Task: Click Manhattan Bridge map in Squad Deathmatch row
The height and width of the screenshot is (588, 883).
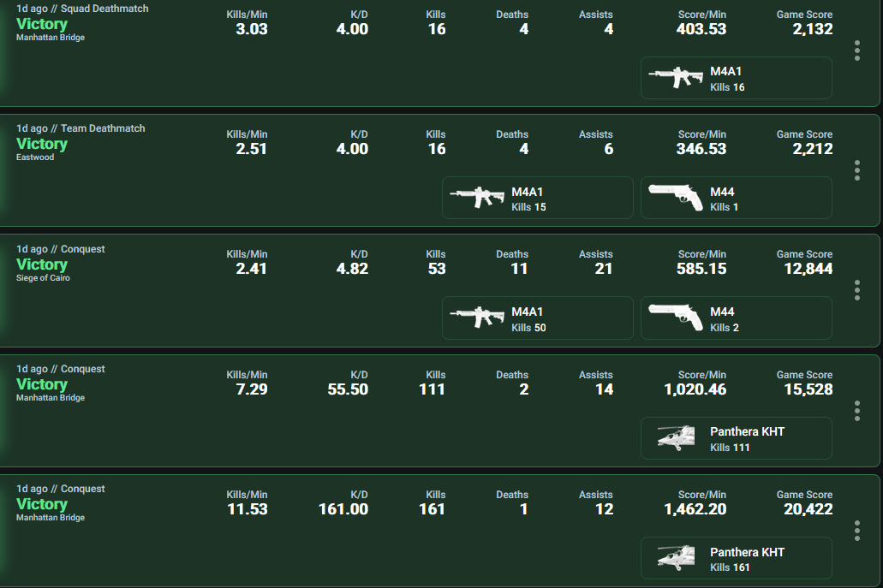Action: pyautogui.click(x=51, y=37)
